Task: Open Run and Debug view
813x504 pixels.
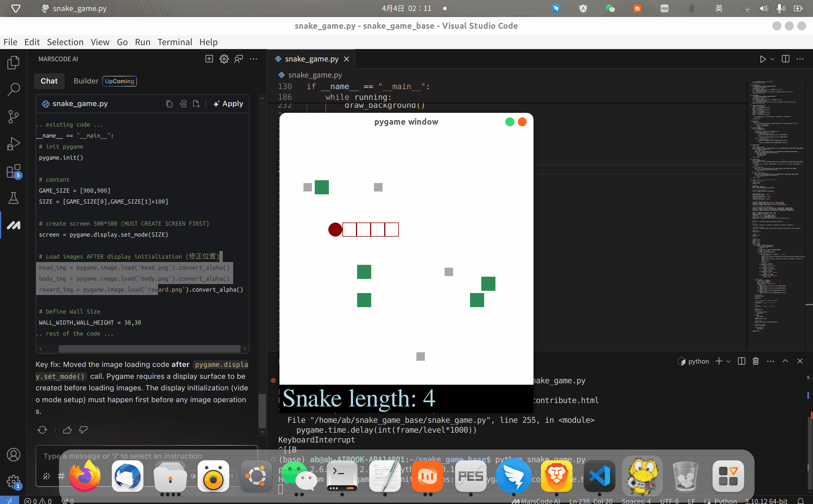Action: [13, 144]
